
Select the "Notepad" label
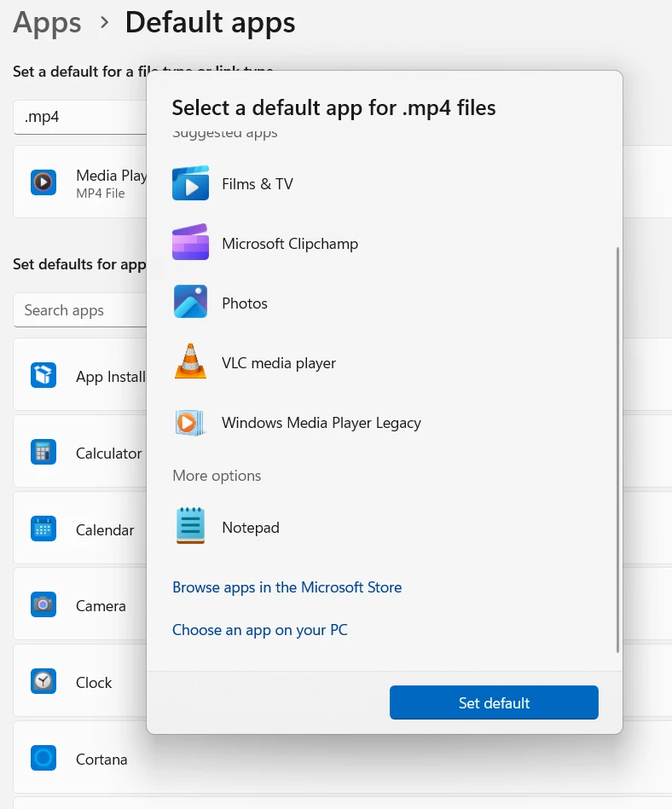coord(251,528)
